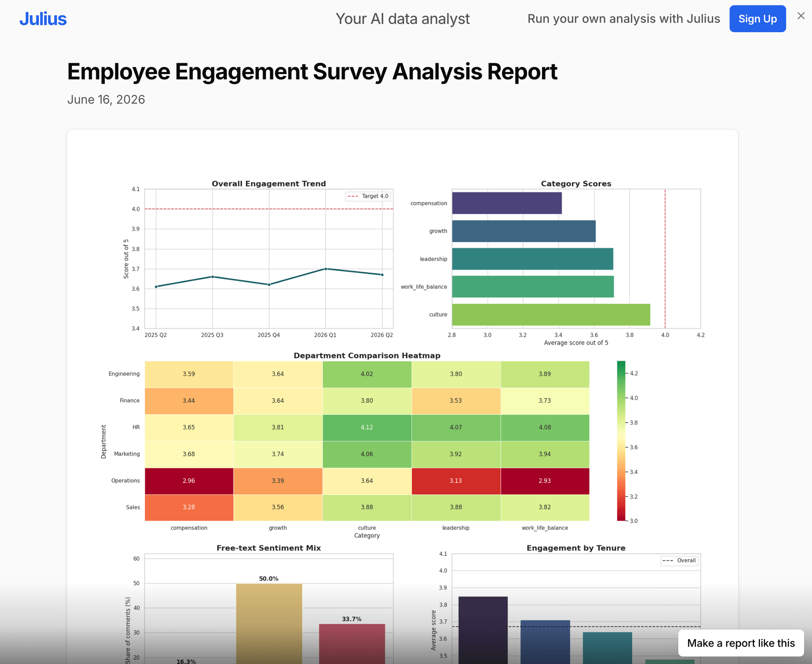
Task: Click heatmap cell 4.02 for Engineering culture
Action: tap(367, 374)
